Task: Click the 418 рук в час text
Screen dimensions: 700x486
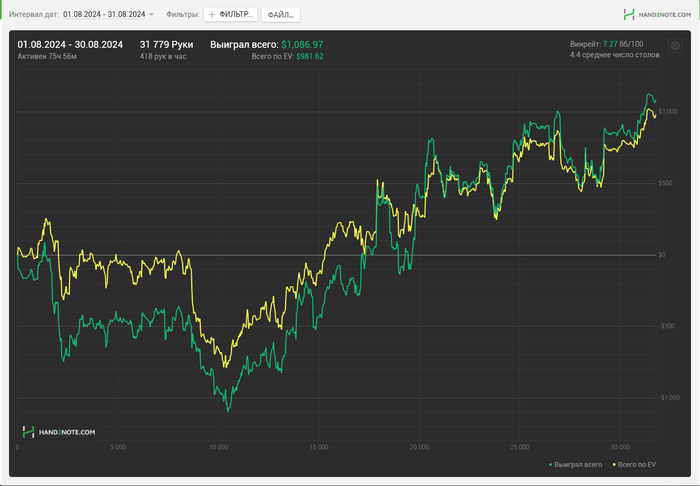Action: pyautogui.click(x=163, y=56)
